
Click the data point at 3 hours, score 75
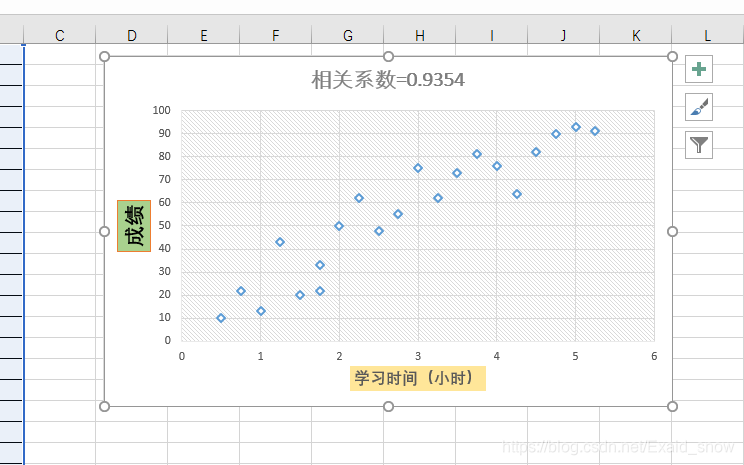(418, 168)
